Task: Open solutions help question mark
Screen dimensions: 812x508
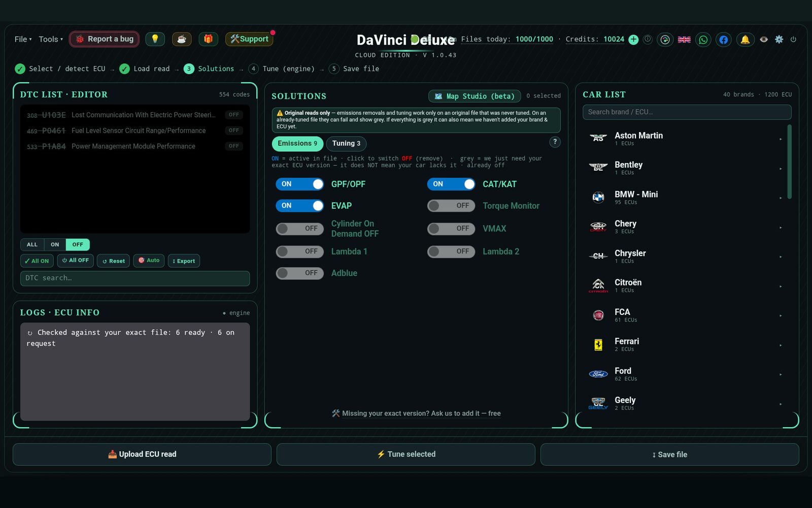Action: 555,142
